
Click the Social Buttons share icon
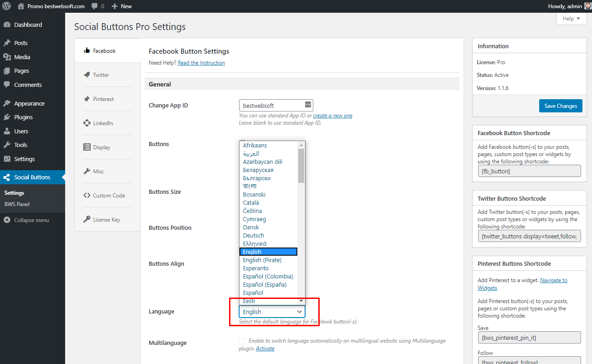[7, 177]
